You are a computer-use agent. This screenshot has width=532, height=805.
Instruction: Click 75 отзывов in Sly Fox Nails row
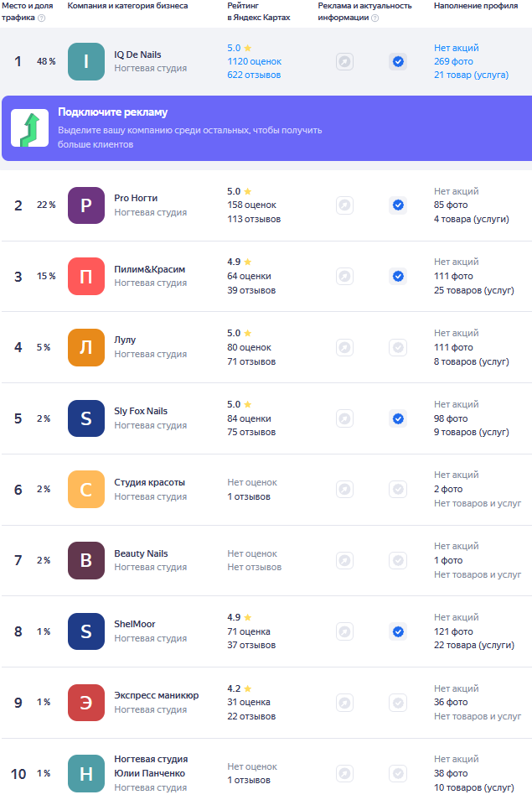(x=251, y=433)
